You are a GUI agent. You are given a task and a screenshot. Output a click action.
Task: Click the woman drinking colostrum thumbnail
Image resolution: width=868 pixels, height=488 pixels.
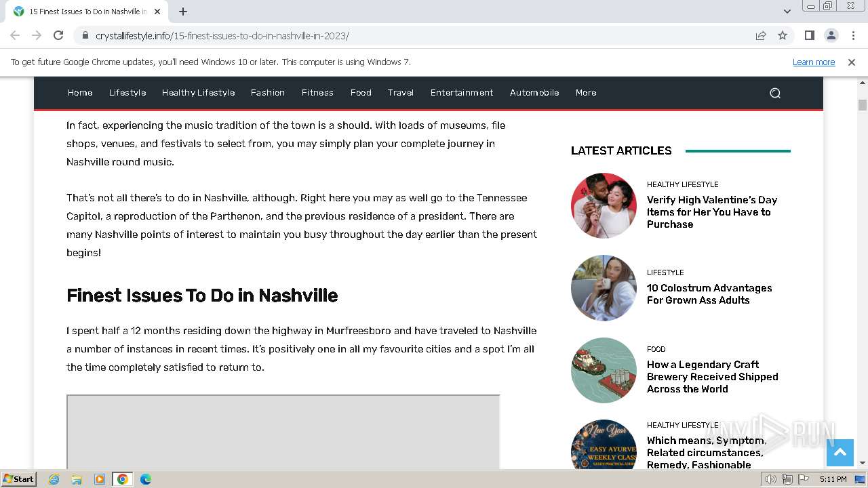point(604,288)
